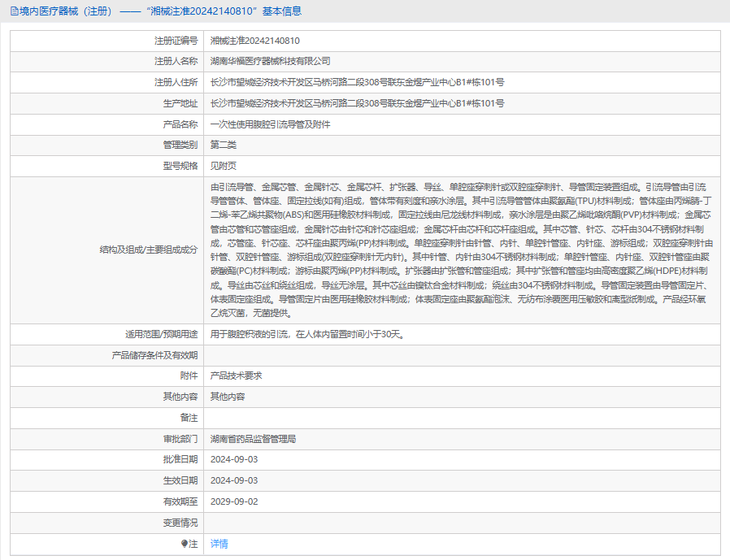Click the 产品技术要求 attachment entry

[237, 376]
